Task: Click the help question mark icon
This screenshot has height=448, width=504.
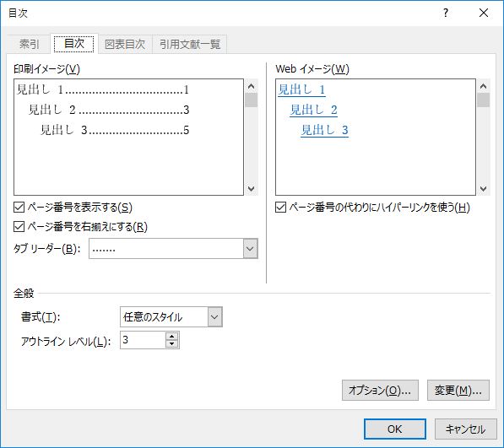Action: [x=446, y=13]
